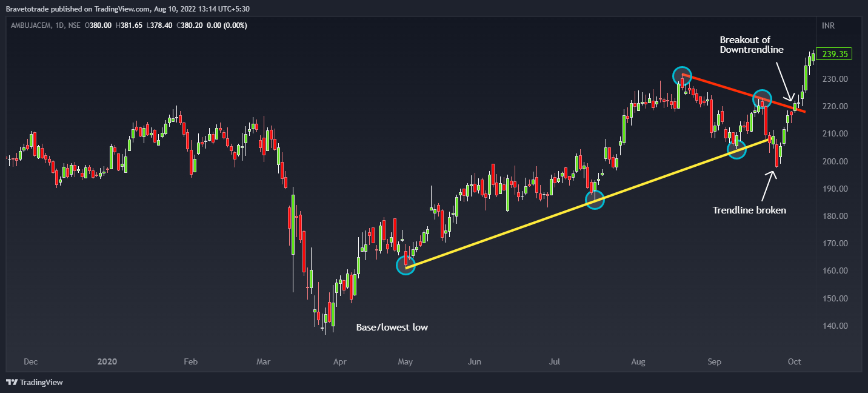Click the INR currency label
Screen dimensions: 868x393
[828, 25]
